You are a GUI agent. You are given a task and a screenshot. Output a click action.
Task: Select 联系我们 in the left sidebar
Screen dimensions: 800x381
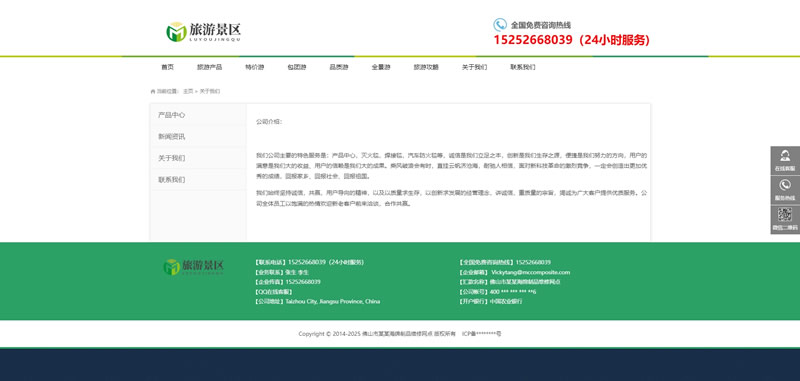[x=198, y=180]
